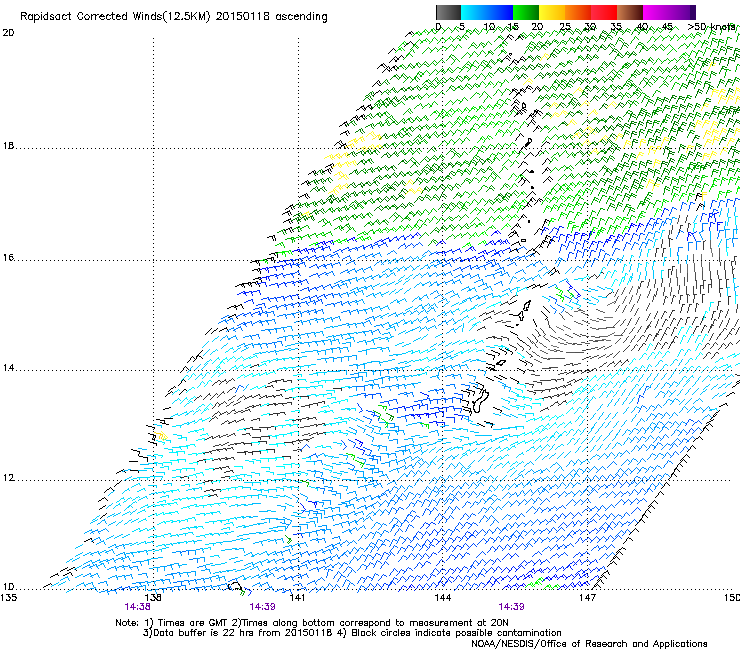
Task: Click the green 15-20 knots color segment
Action: pos(526,12)
